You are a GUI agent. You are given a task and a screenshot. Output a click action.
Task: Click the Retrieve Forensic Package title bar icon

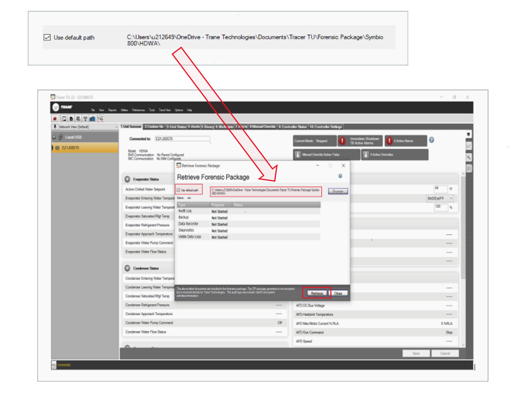[x=179, y=165]
